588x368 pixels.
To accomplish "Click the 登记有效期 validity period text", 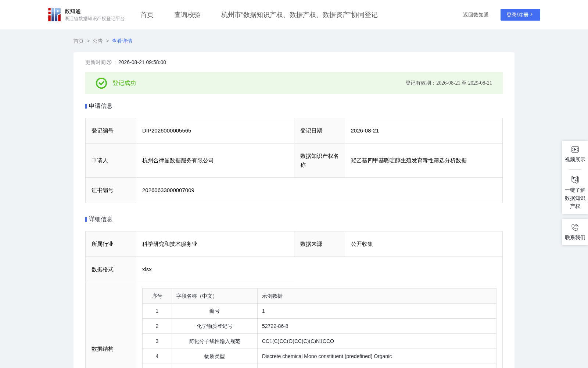I will [449, 83].
